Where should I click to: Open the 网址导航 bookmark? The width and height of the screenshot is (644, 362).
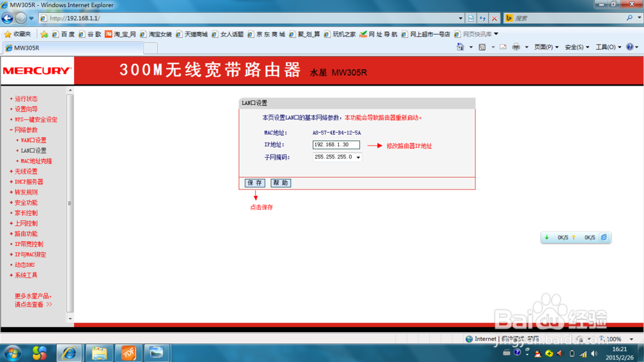378,34
